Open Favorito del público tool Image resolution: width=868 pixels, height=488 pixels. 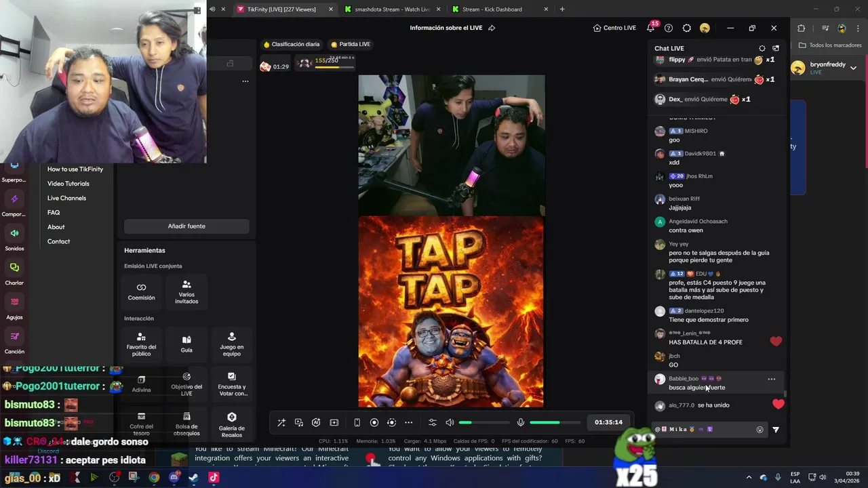click(141, 344)
